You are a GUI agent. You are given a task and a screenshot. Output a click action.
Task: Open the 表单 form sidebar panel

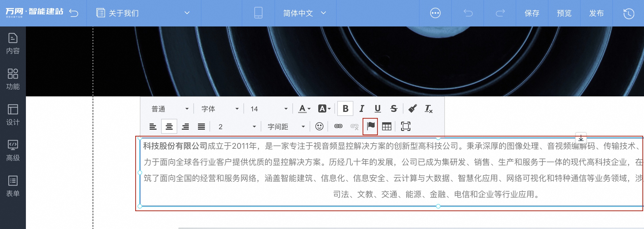click(13, 186)
